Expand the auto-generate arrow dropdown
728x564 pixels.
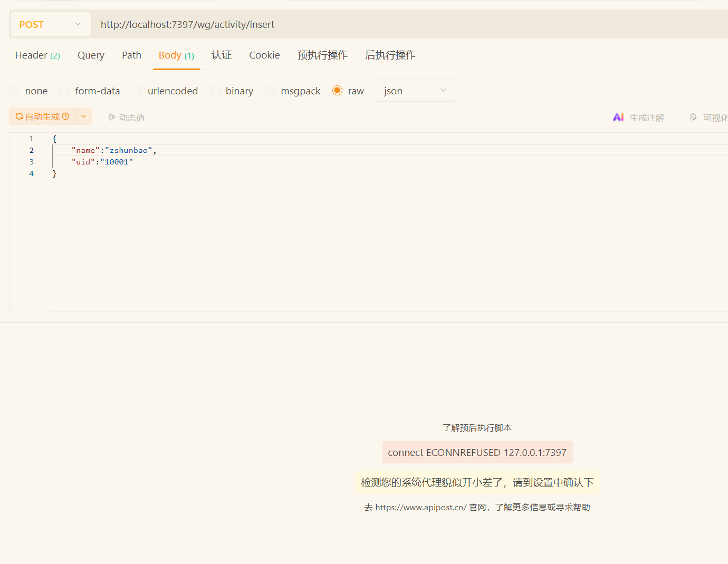[x=84, y=116]
